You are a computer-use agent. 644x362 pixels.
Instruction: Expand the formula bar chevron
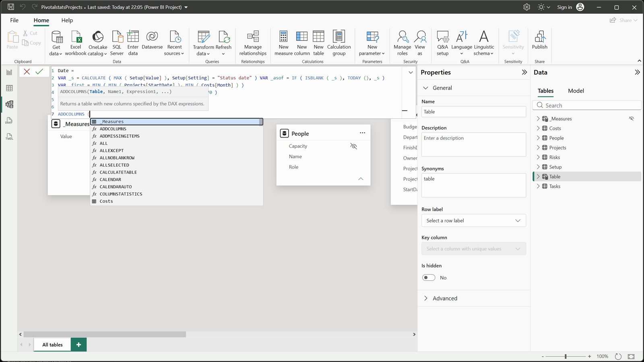coord(411,72)
